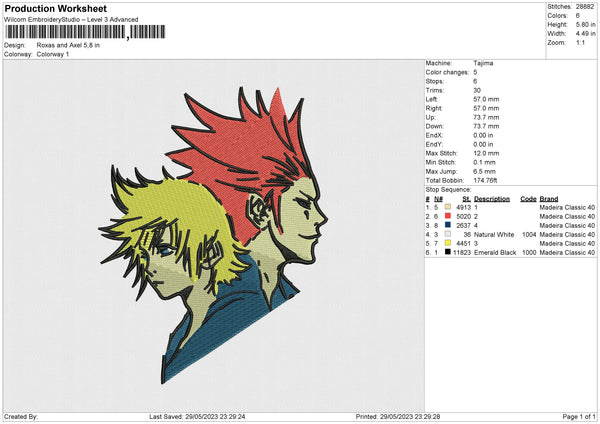Click the Wilcom EmbroideryStudio – Level 3 Advanced text

pyautogui.click(x=71, y=20)
